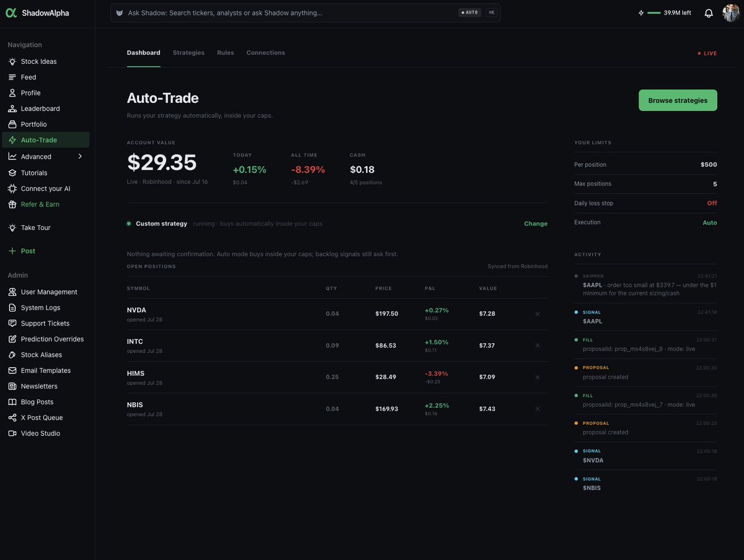Click the Newsletters icon
The height and width of the screenshot is (560, 744).
(12, 386)
